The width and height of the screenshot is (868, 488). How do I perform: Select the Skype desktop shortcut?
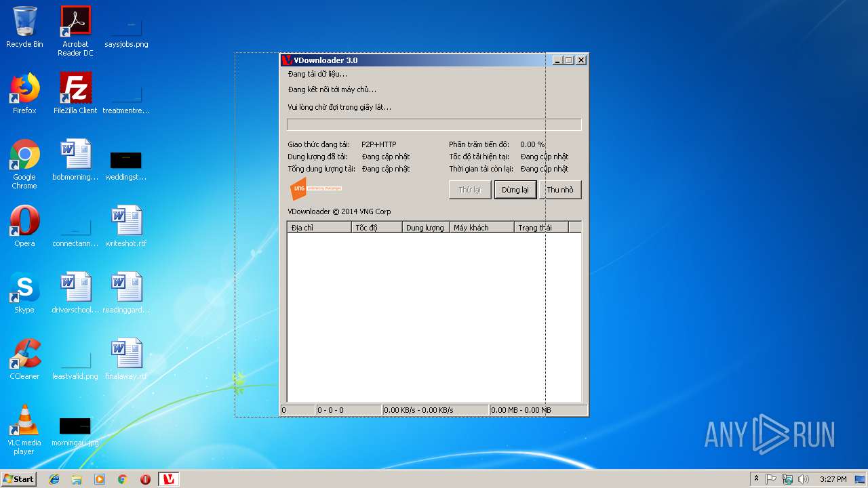pos(24,293)
